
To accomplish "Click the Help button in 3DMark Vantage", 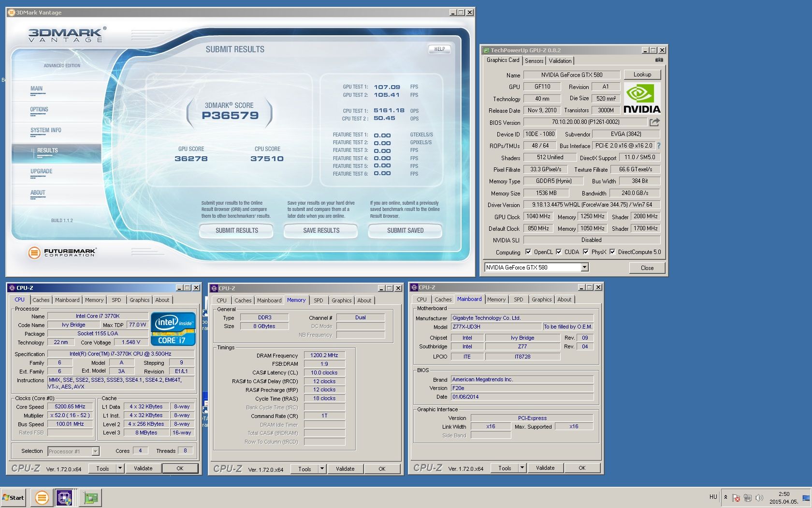I will point(439,49).
